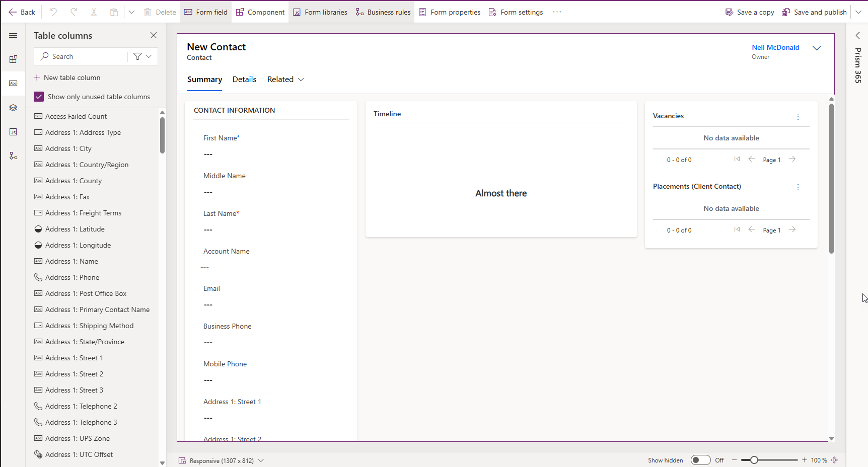Image resolution: width=868 pixels, height=467 pixels.
Task: Go to first page in Vacancies grid
Action: point(737,159)
